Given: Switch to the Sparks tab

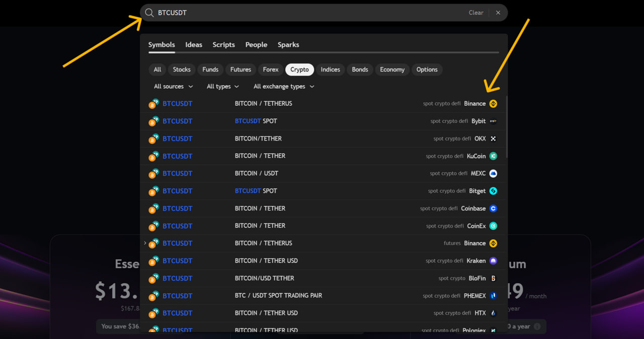Looking at the screenshot, I should pos(288,45).
